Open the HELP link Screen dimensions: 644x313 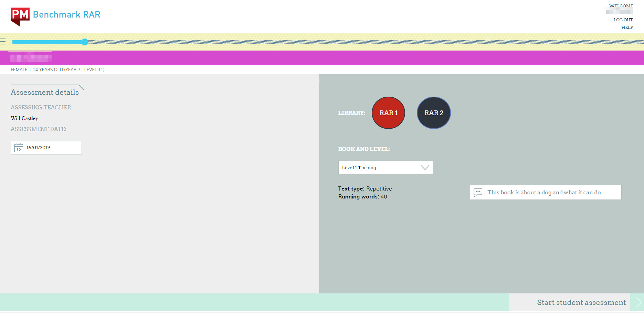click(x=627, y=28)
